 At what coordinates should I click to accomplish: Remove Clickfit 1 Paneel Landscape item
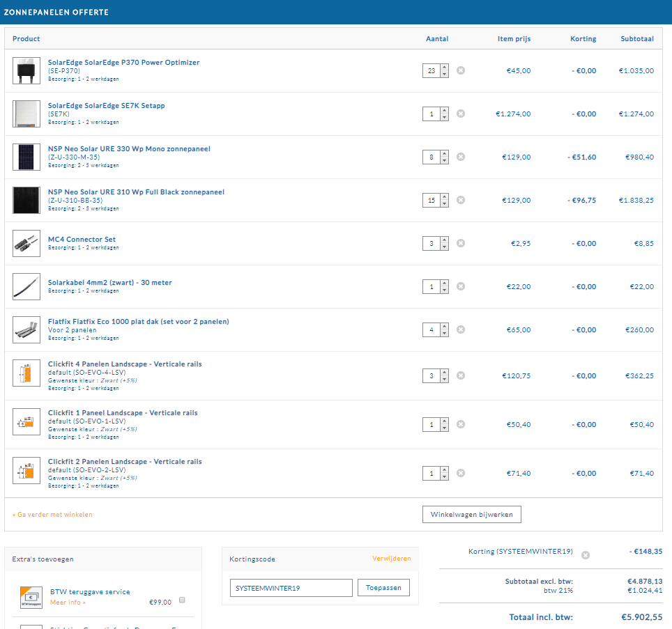pos(461,424)
